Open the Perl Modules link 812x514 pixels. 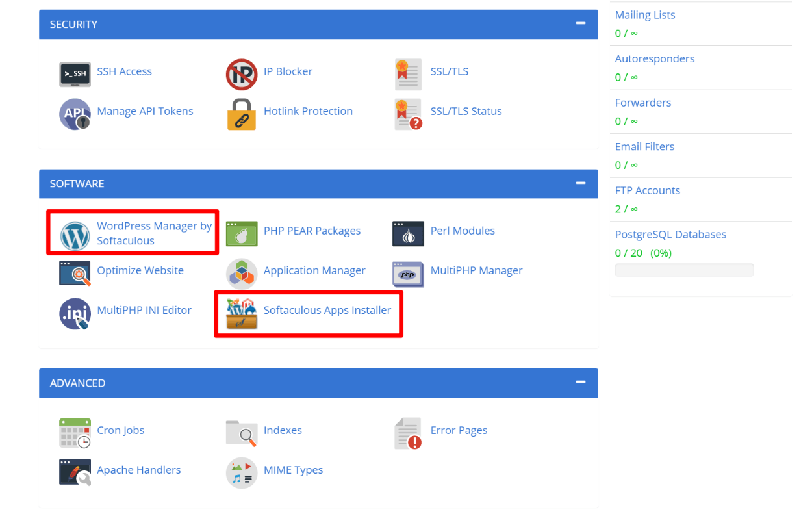tap(463, 231)
